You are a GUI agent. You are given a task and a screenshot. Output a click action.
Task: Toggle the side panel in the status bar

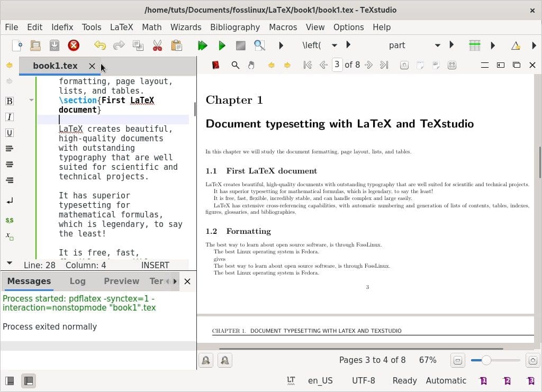pos(10,380)
